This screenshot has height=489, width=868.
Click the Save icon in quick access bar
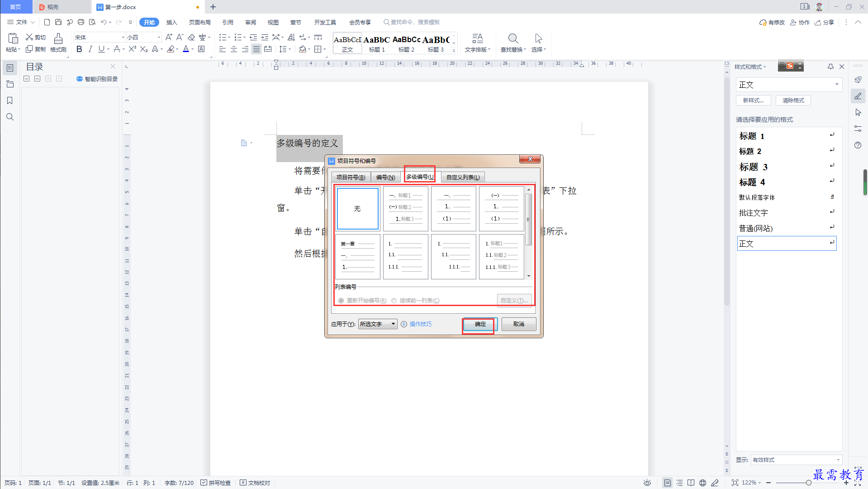58,22
